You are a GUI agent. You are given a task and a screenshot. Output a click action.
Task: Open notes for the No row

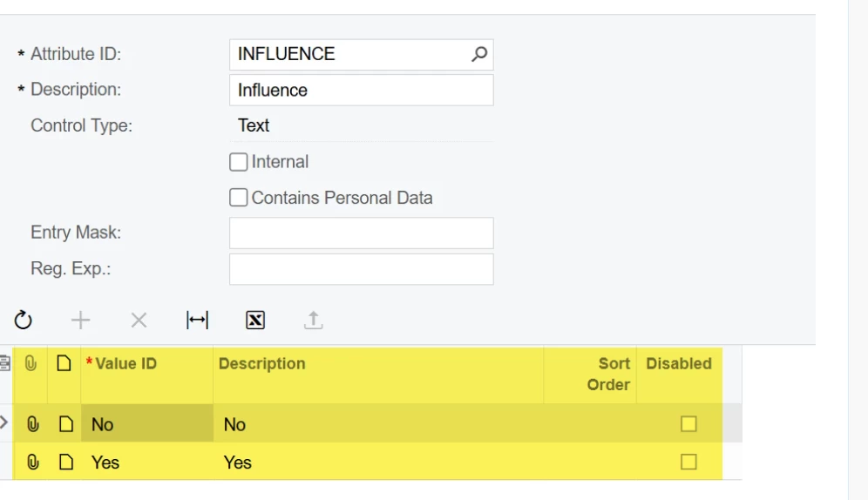[x=65, y=424]
